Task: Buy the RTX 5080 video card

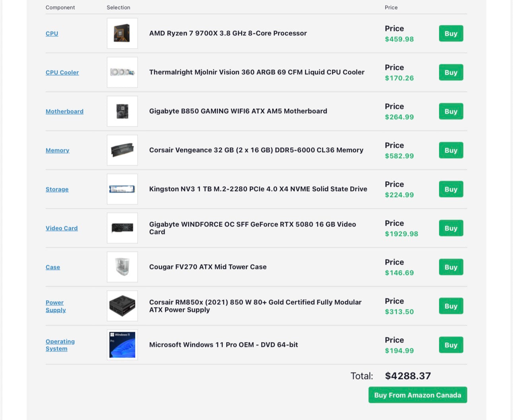Action: point(451,228)
